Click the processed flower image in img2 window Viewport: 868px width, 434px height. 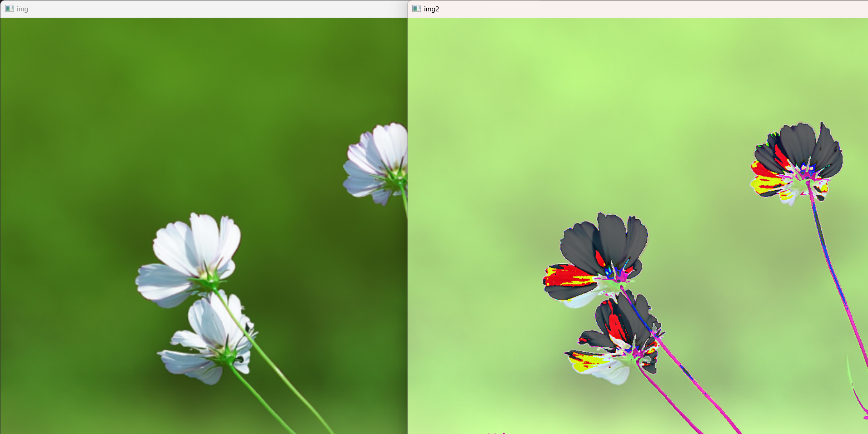638,226
